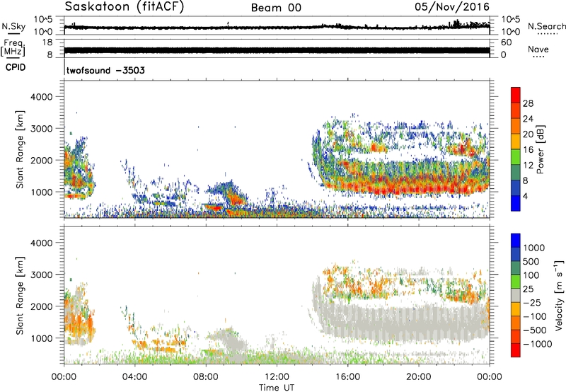This screenshot has height=392, width=566.
Task: Click the blue bottom of power colorbar
Action: (516, 203)
